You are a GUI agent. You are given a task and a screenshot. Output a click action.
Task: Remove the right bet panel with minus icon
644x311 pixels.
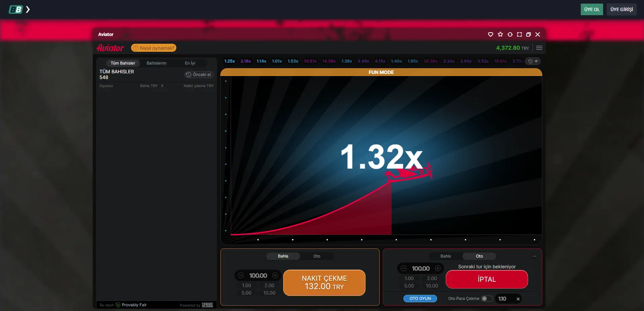click(x=534, y=256)
